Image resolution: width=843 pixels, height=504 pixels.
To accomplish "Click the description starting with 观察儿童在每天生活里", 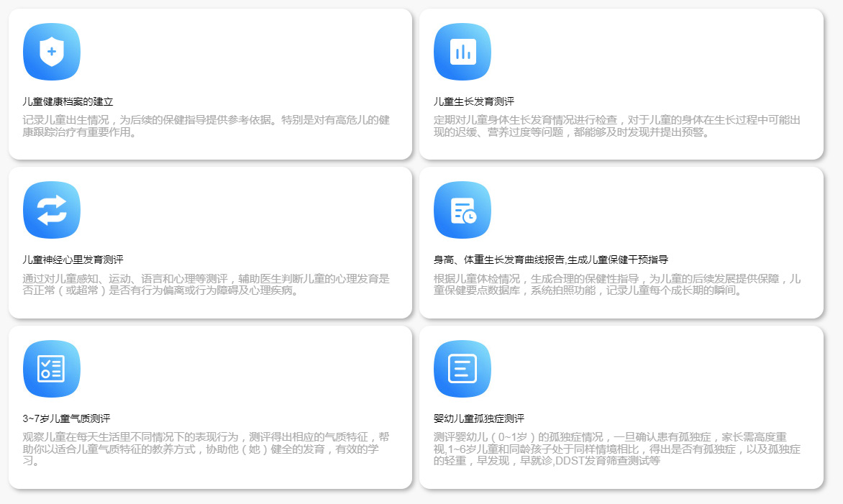I will pos(206,449).
